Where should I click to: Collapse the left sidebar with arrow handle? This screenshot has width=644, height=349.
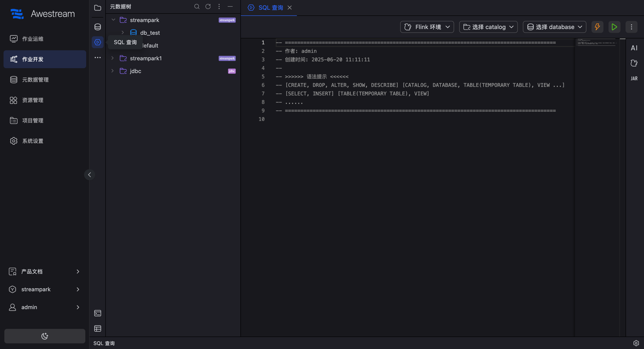90,175
